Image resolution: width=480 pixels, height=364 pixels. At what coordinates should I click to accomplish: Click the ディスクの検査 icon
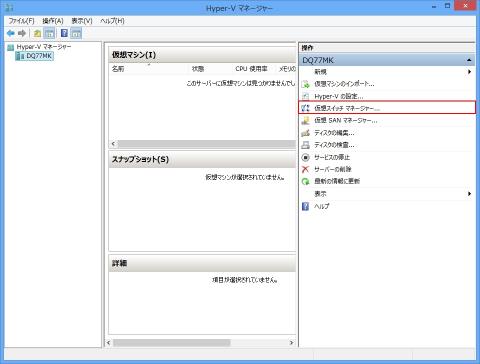click(305, 145)
